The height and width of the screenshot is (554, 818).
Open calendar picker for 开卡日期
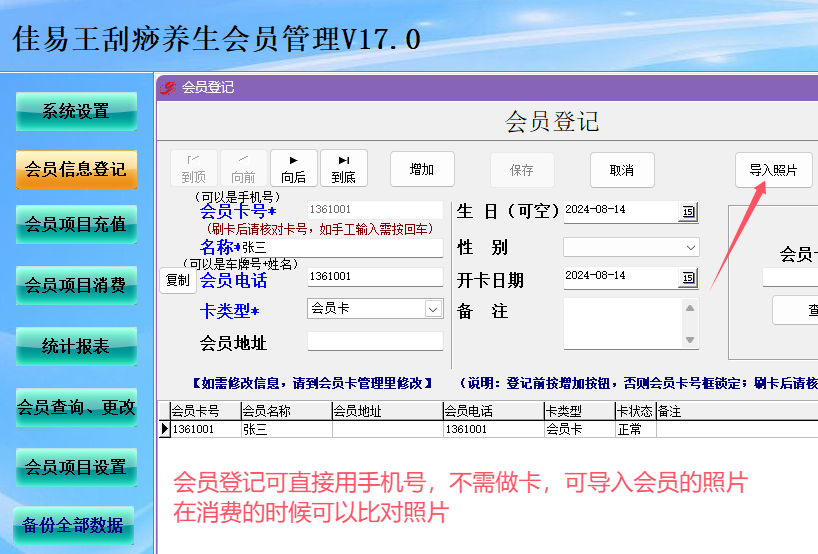tap(689, 278)
